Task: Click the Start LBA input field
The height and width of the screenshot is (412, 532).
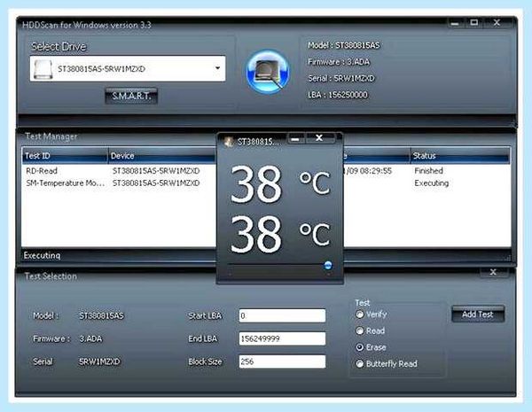Action: pos(282,315)
